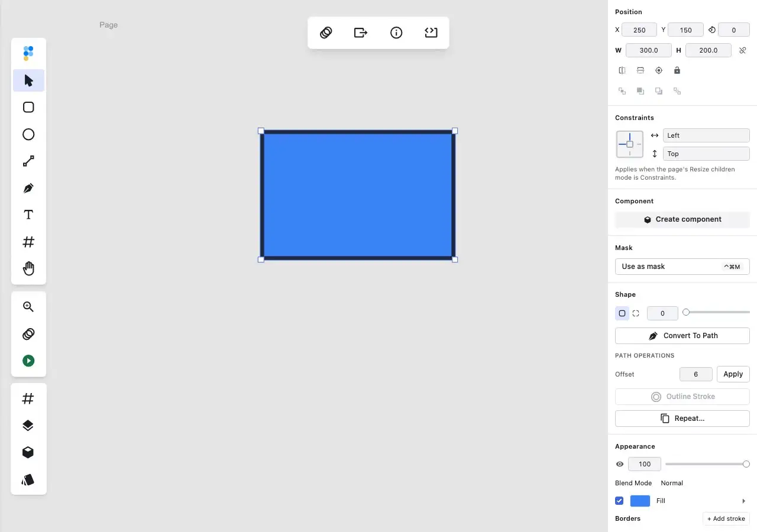Open the Layers panel icon
This screenshot has height=532, width=757.
click(x=28, y=426)
